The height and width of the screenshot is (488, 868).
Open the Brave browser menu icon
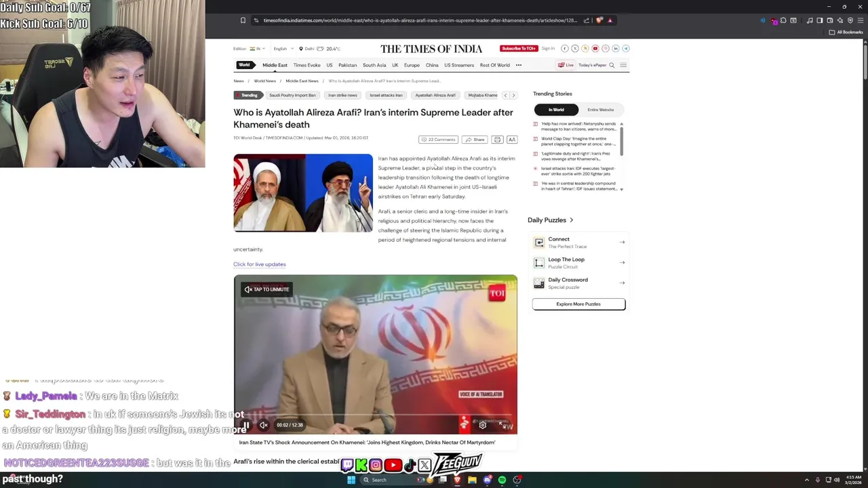[859, 20]
